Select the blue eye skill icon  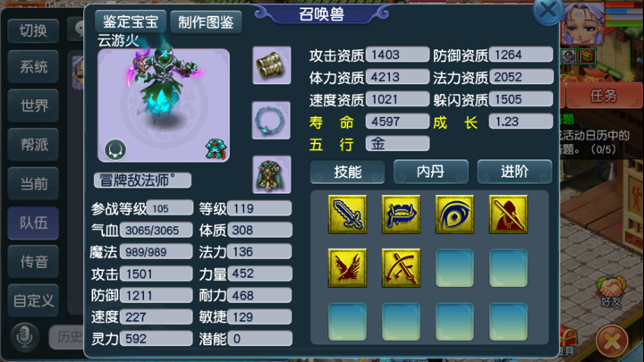(x=454, y=215)
